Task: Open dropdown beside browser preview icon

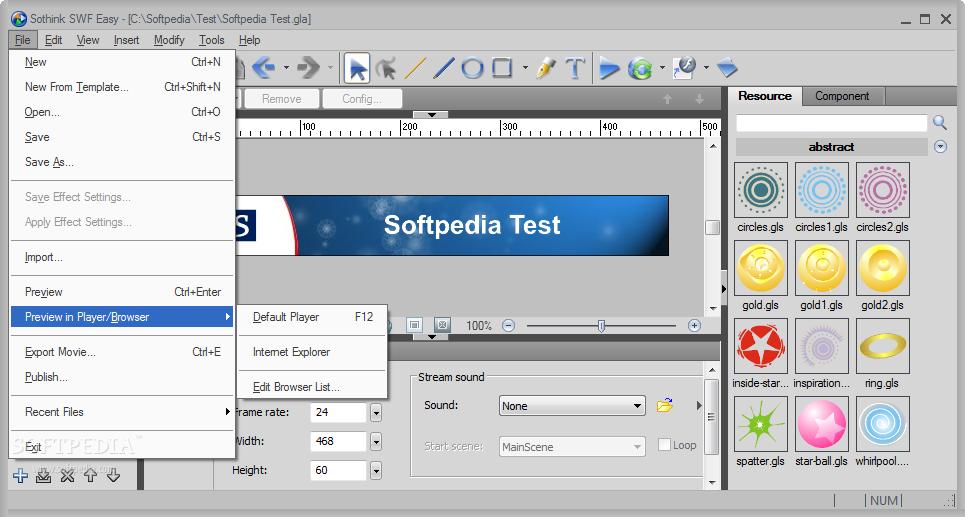Action: coord(662,68)
